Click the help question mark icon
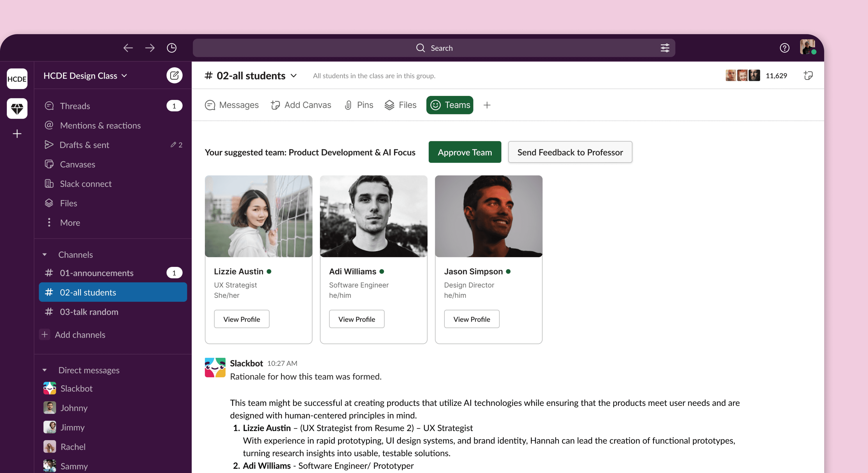The image size is (868, 473). [784, 48]
